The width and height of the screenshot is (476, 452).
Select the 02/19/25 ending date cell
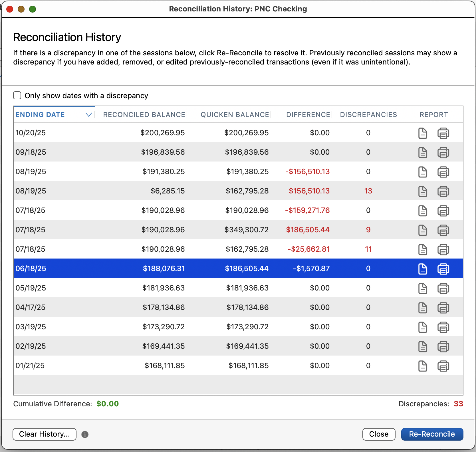[x=31, y=346]
